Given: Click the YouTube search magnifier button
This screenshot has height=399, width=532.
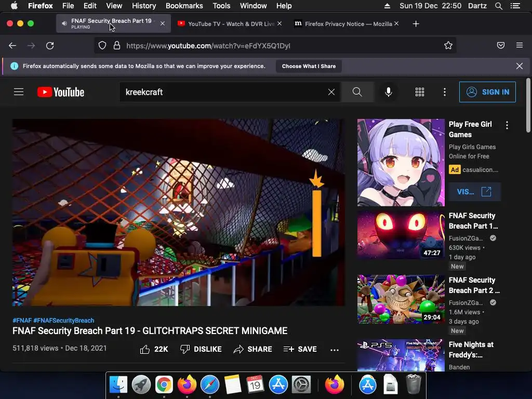Looking at the screenshot, I should 357,92.
